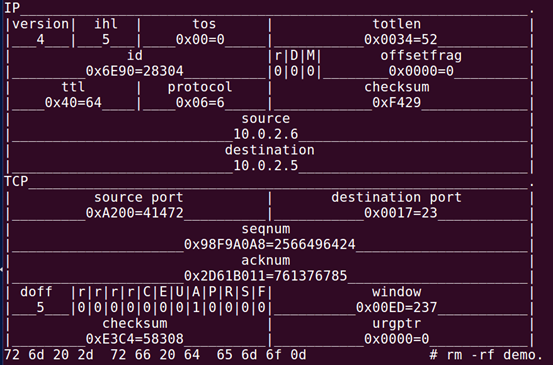Select the payload text '# rm -rf demo.'
Viewport: 553px width, 365px height.
coord(486,355)
